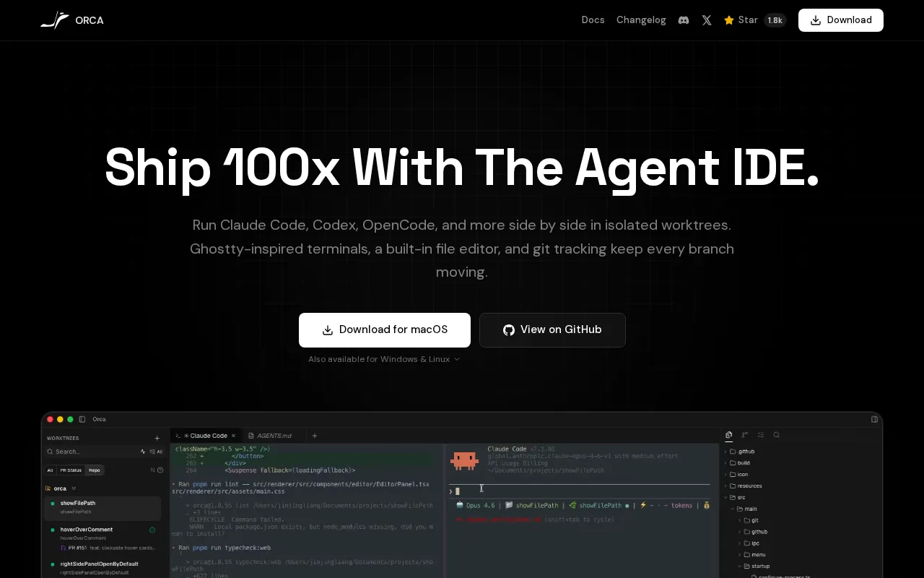Image resolution: width=924 pixels, height=578 pixels.
Task: Close the Claude Code tab
Action: [x=233, y=436]
